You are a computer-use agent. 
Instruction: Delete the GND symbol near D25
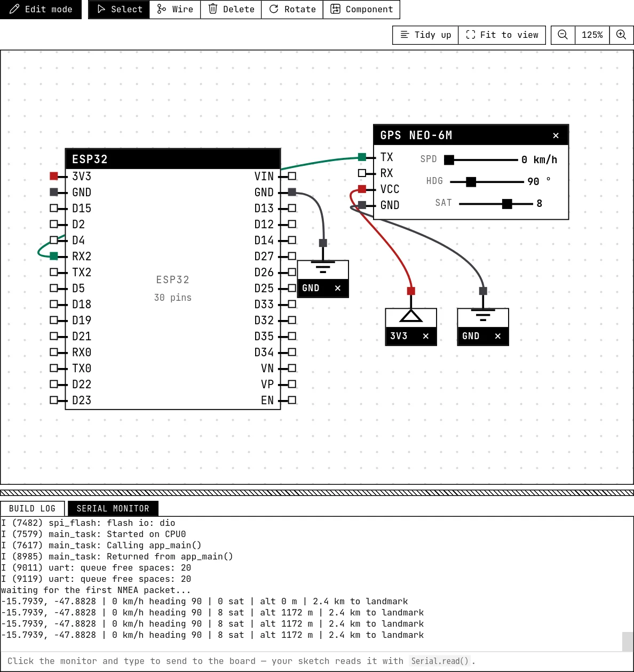tap(337, 288)
